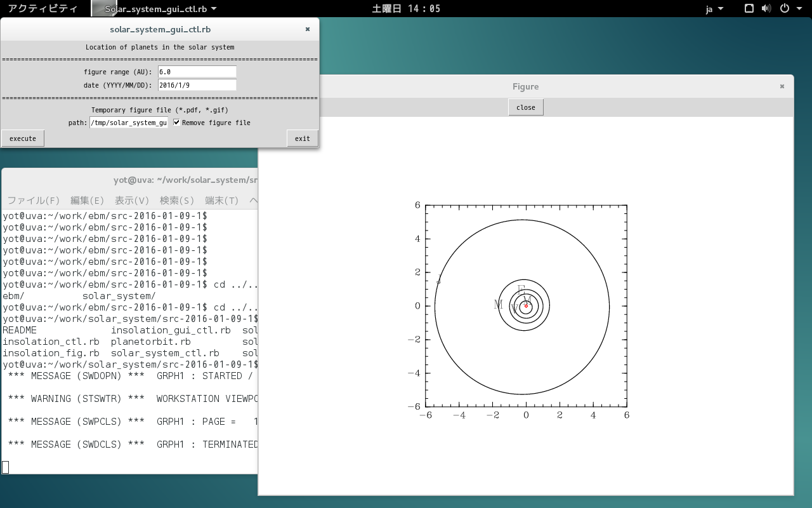Click the wired network icon in top bar
Viewport: 812px width, 508px height.
pyautogui.click(x=749, y=8)
